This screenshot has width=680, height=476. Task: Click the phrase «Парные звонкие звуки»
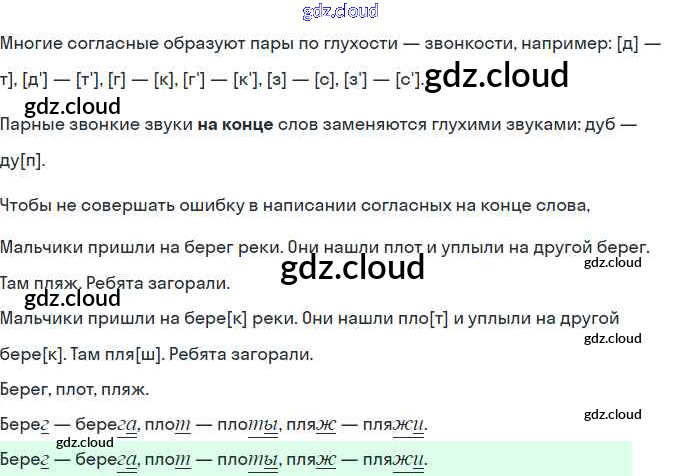coord(96,126)
